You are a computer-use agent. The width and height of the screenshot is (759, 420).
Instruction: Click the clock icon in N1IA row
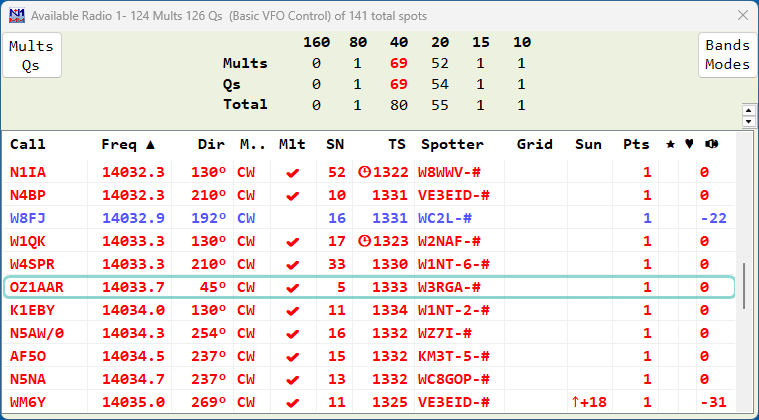coord(364,172)
